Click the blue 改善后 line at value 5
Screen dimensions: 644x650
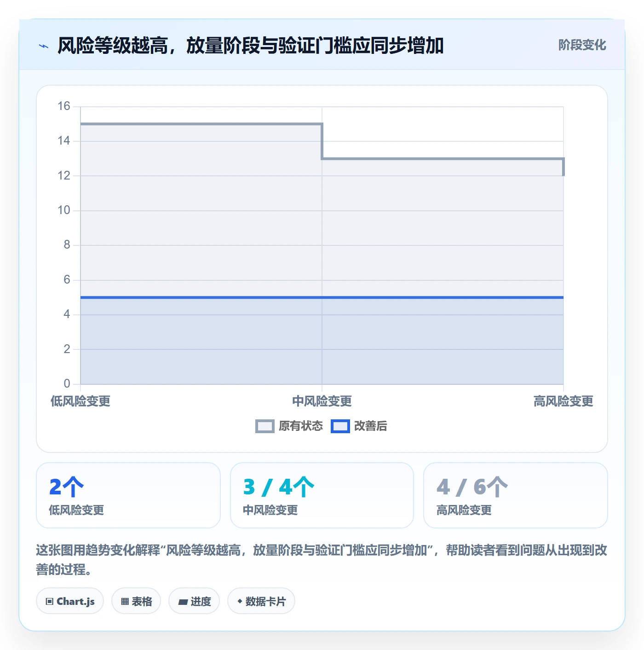(x=322, y=297)
